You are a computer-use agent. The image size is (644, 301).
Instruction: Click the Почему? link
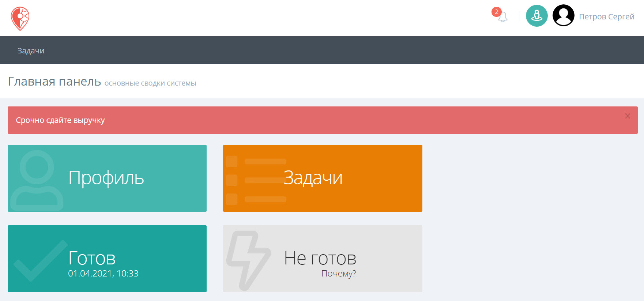coord(339,274)
